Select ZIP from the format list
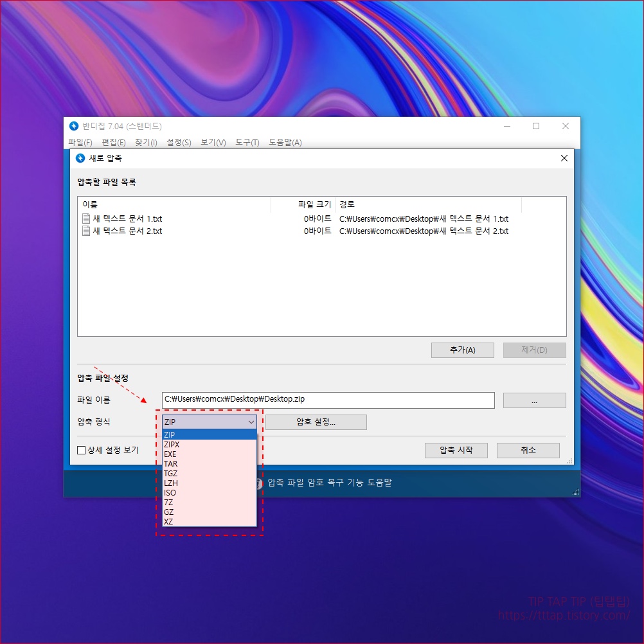Image resolution: width=644 pixels, height=644 pixels. pyautogui.click(x=210, y=434)
